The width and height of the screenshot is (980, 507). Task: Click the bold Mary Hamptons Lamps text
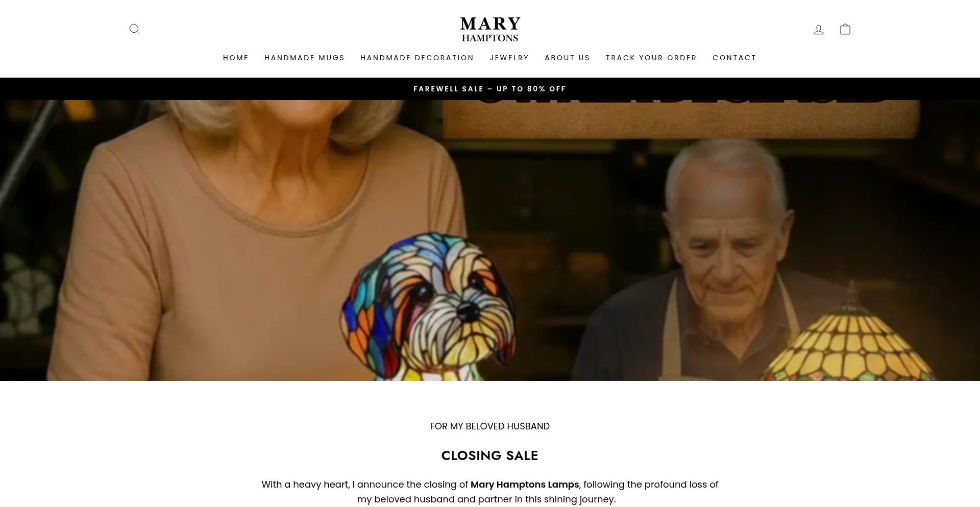coord(525,485)
